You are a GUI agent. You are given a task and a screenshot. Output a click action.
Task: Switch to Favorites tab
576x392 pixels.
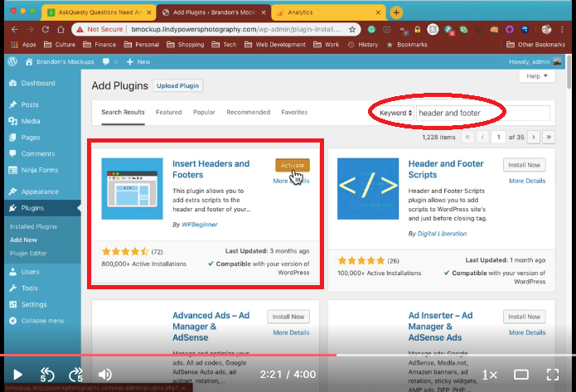(x=294, y=112)
